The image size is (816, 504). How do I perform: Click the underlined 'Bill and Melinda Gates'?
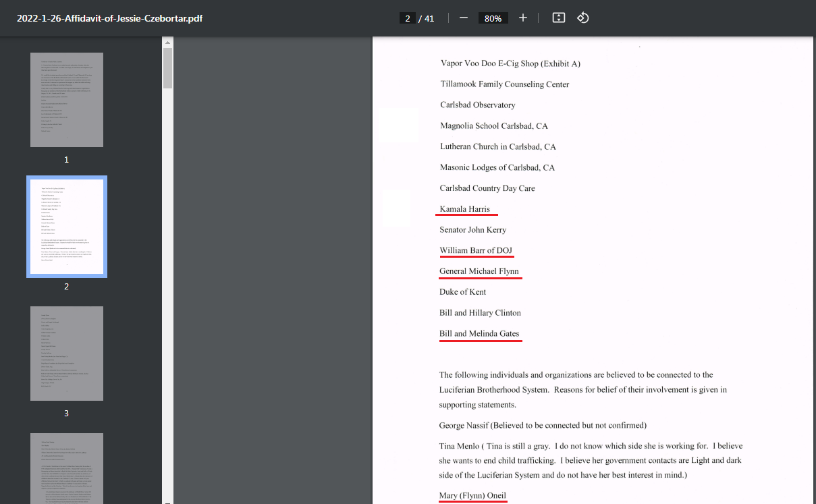[x=479, y=334]
